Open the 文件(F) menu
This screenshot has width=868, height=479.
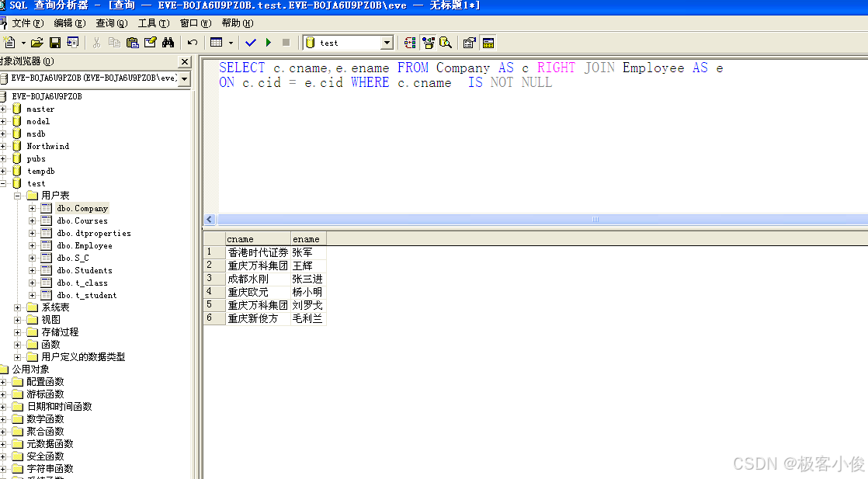point(28,23)
